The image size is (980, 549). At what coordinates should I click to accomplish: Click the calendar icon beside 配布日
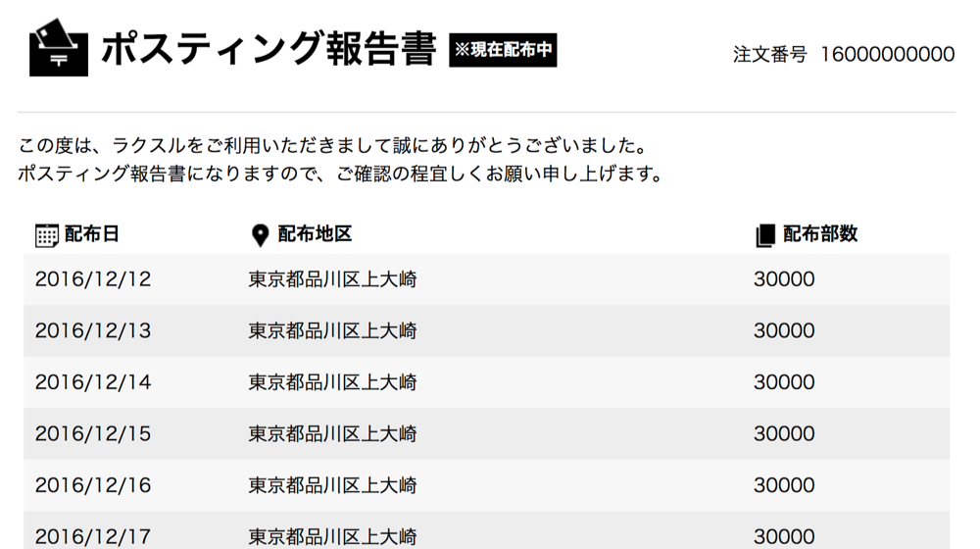pos(47,235)
